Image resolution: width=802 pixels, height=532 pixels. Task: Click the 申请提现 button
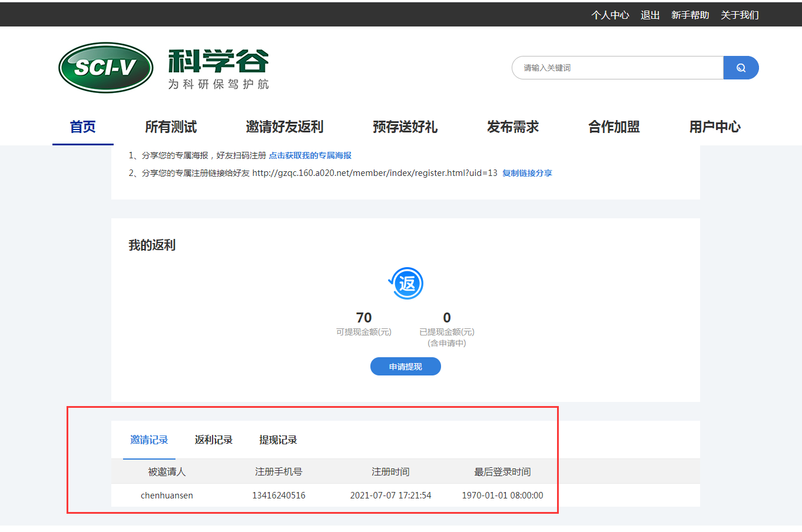click(x=406, y=367)
